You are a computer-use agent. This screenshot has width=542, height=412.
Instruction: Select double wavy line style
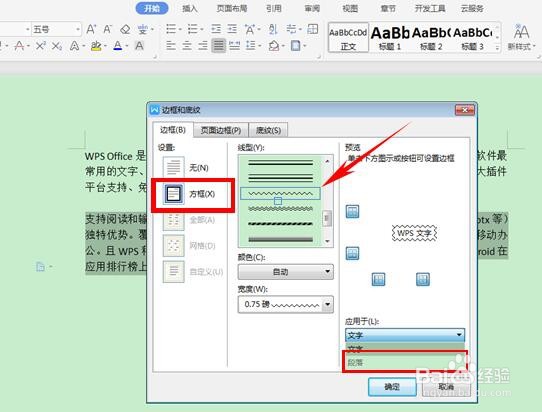(x=280, y=208)
